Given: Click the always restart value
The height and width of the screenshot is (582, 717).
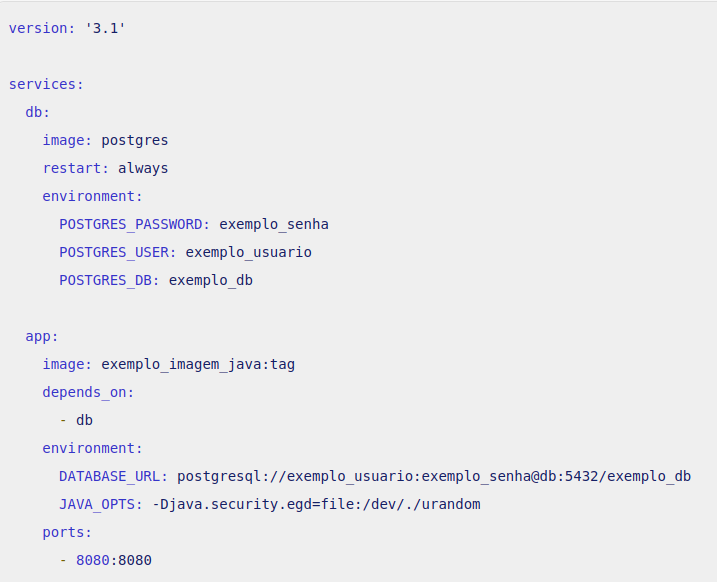Looking at the screenshot, I should (x=143, y=168).
